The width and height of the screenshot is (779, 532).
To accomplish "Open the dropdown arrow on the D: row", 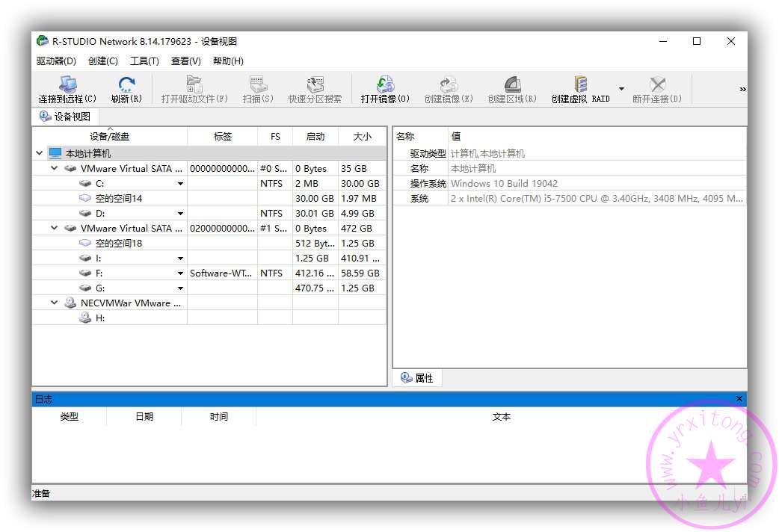I will tap(180, 214).
